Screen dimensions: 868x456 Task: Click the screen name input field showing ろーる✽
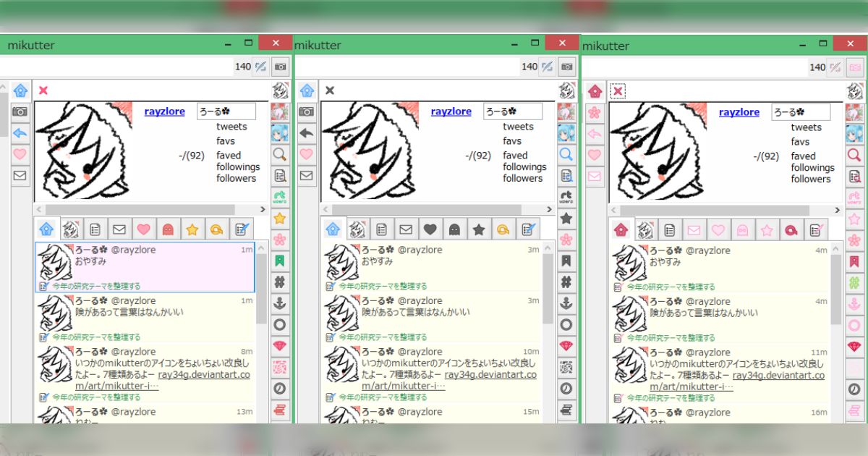[x=226, y=111]
